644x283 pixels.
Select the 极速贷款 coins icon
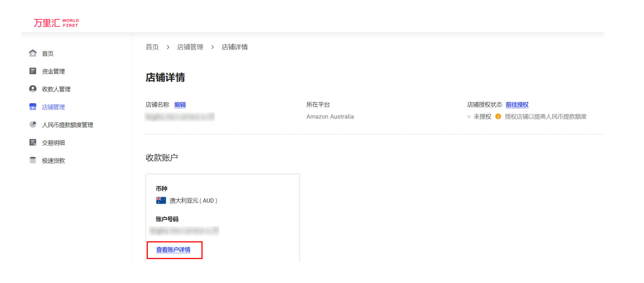click(x=33, y=160)
